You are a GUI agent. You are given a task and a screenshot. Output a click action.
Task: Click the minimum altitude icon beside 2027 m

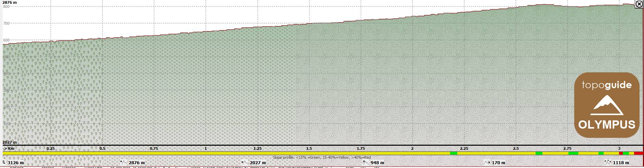(x=244, y=163)
